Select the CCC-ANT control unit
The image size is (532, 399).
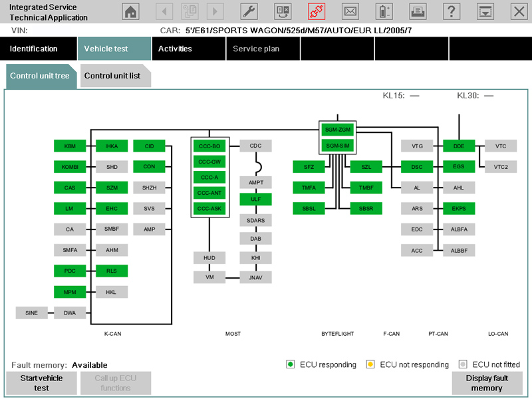pyautogui.click(x=209, y=193)
